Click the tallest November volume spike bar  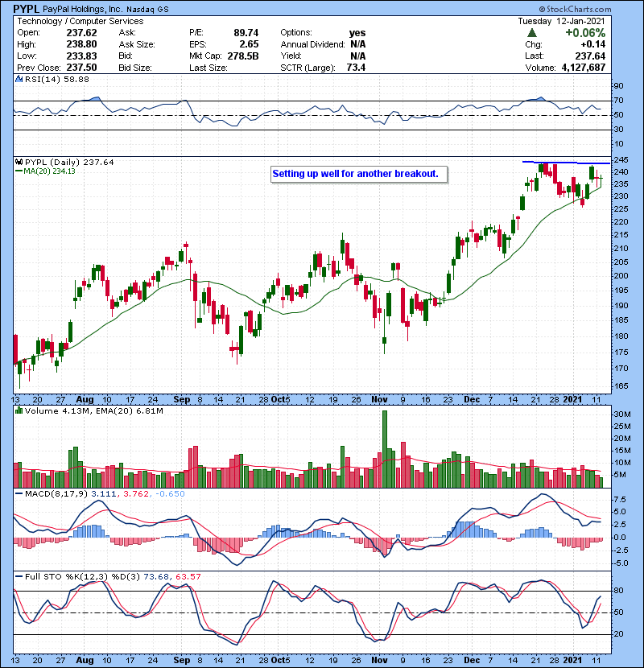click(x=385, y=449)
